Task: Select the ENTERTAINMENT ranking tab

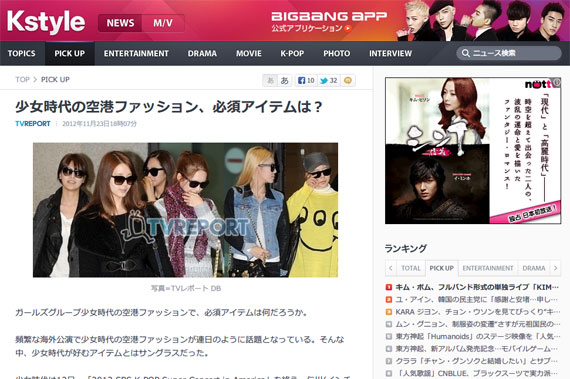Action: (x=488, y=268)
